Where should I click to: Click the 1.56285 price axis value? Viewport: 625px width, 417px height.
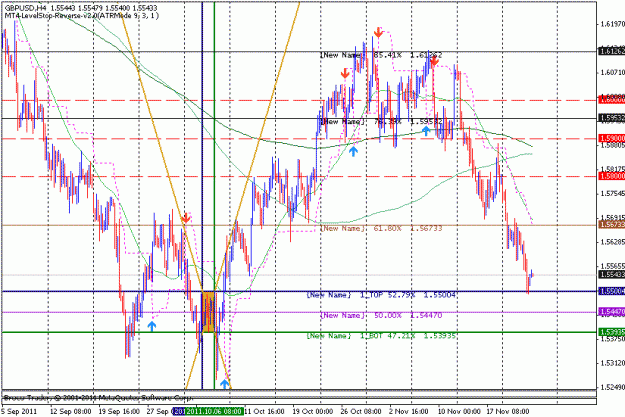click(x=613, y=242)
